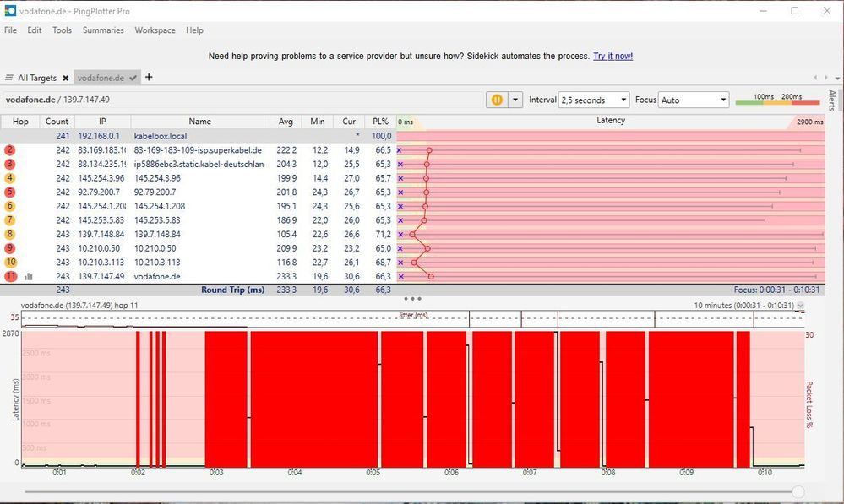Select hop 6 orange circle icon
The width and height of the screenshot is (844, 504).
coord(9,206)
